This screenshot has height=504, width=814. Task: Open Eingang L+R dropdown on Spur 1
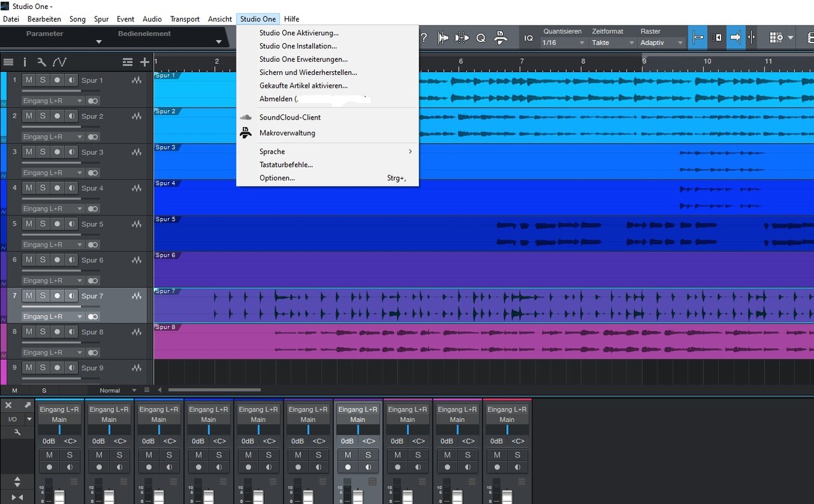[53, 101]
